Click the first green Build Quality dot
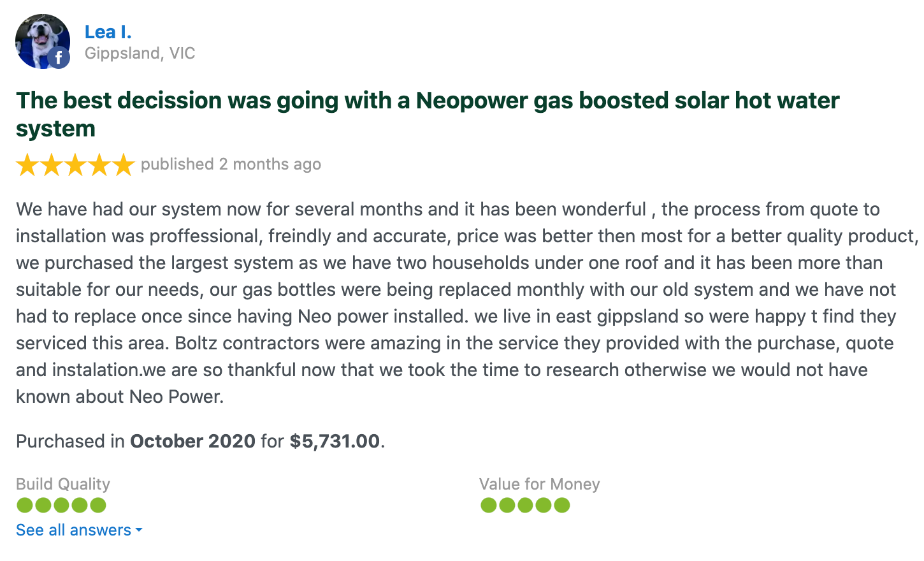The width and height of the screenshot is (924, 561). tap(25, 506)
